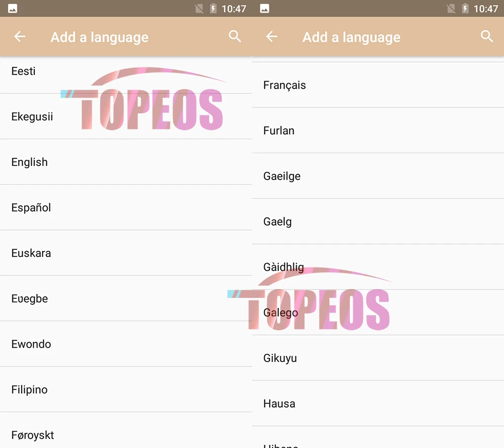Tap the image notification icon on left status bar
This screenshot has width=504, height=448.
[13, 9]
